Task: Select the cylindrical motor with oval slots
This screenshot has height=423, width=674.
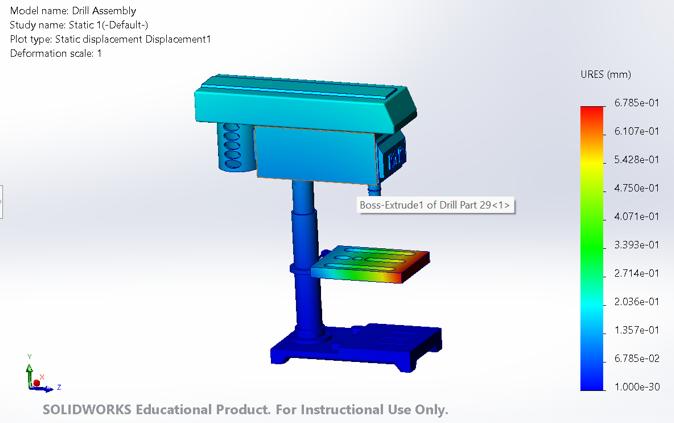Action: 235,147
